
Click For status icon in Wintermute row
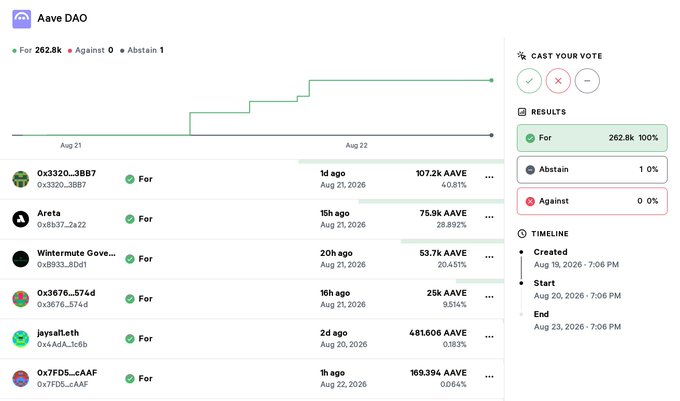[130, 259]
